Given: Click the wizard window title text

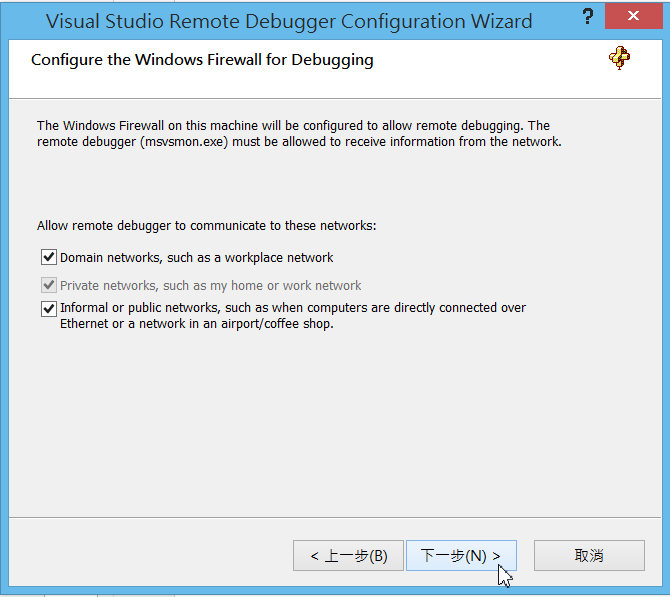Looking at the screenshot, I should pos(289,21).
